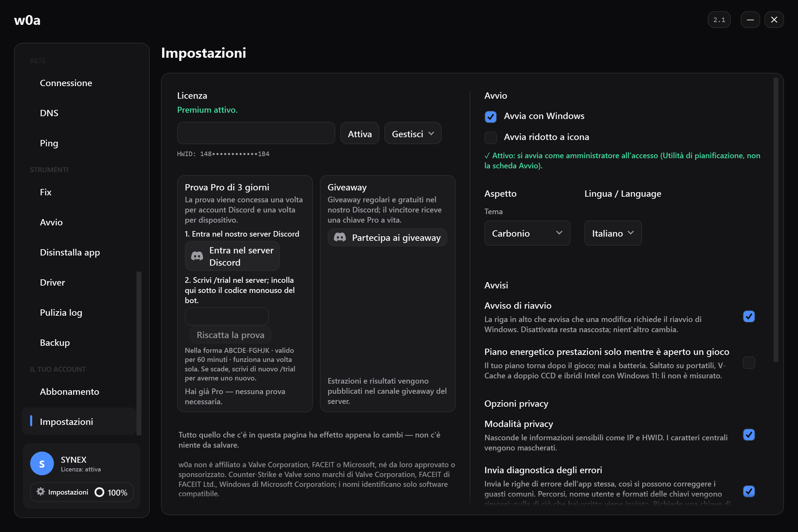Click the trial code input field
The image size is (798, 532).
[226, 317]
